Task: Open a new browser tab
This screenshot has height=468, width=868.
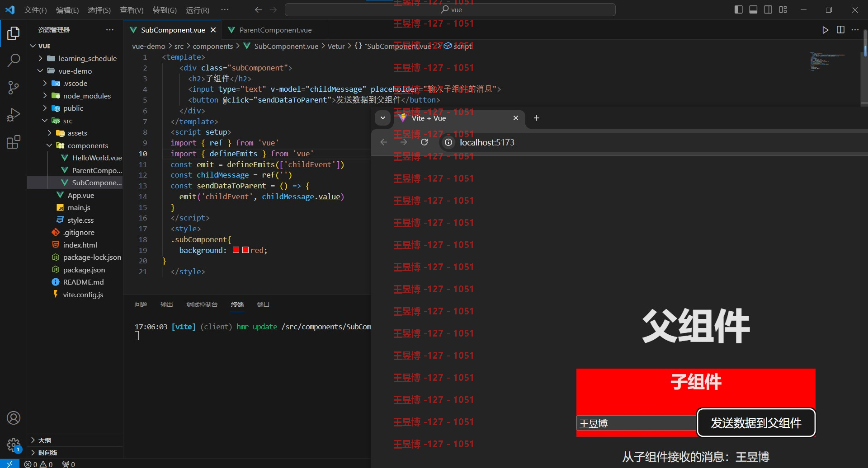Action: 537,118
